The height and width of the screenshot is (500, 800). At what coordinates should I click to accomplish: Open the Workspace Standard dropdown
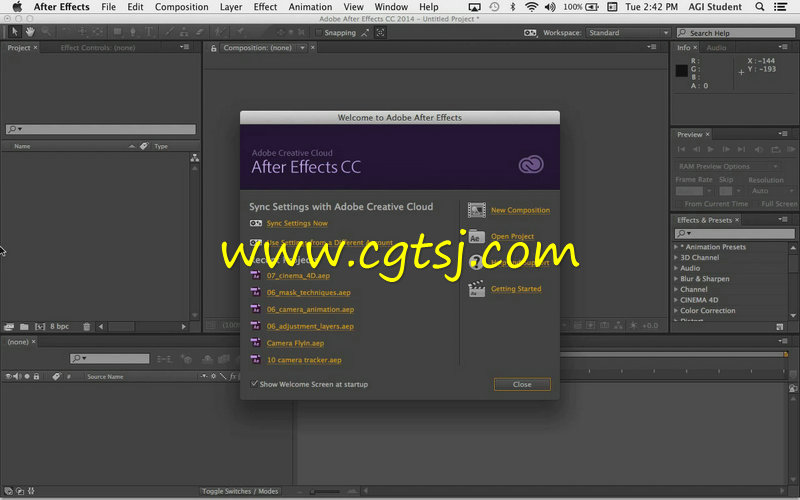[x=627, y=33]
